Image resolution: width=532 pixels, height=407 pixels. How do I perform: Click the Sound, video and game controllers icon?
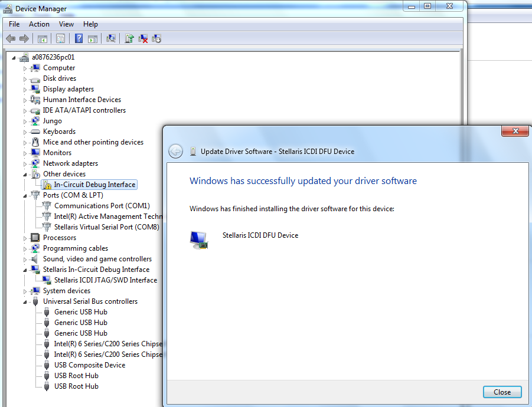click(x=34, y=259)
